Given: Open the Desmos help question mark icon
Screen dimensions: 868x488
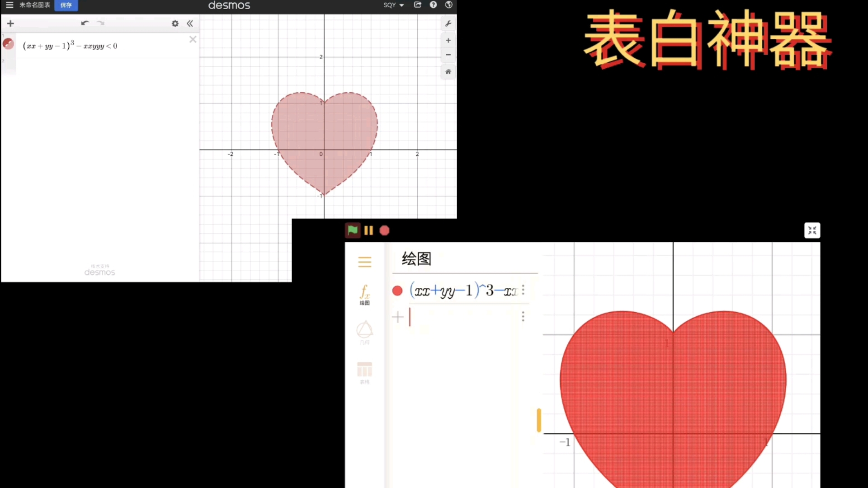Looking at the screenshot, I should 433,5.
